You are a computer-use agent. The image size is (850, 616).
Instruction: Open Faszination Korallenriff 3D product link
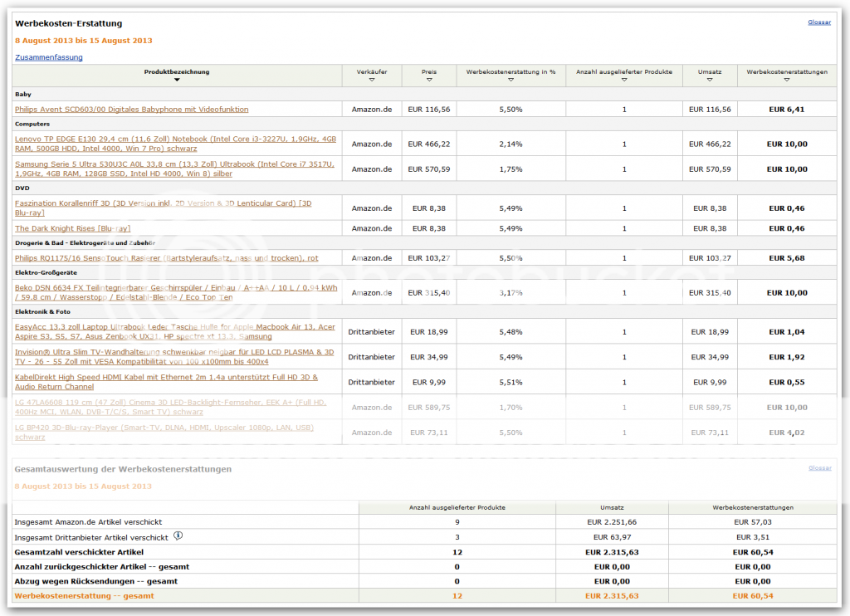tap(163, 208)
